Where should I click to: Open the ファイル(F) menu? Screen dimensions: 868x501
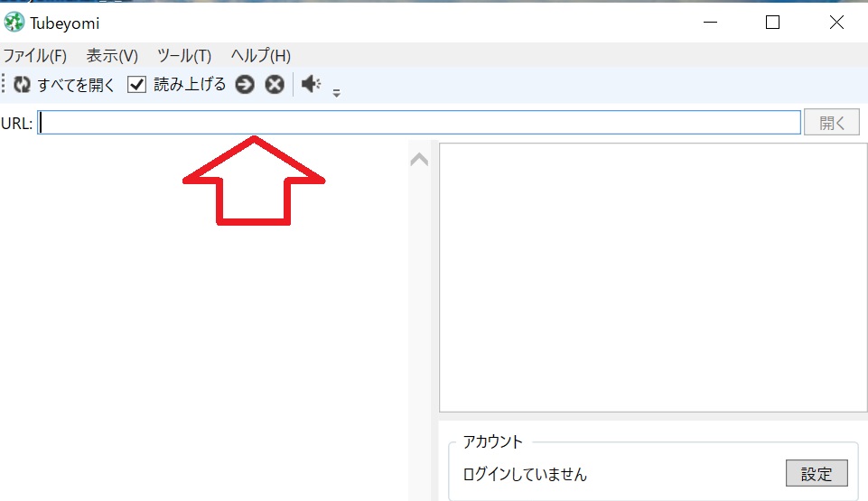coord(35,56)
